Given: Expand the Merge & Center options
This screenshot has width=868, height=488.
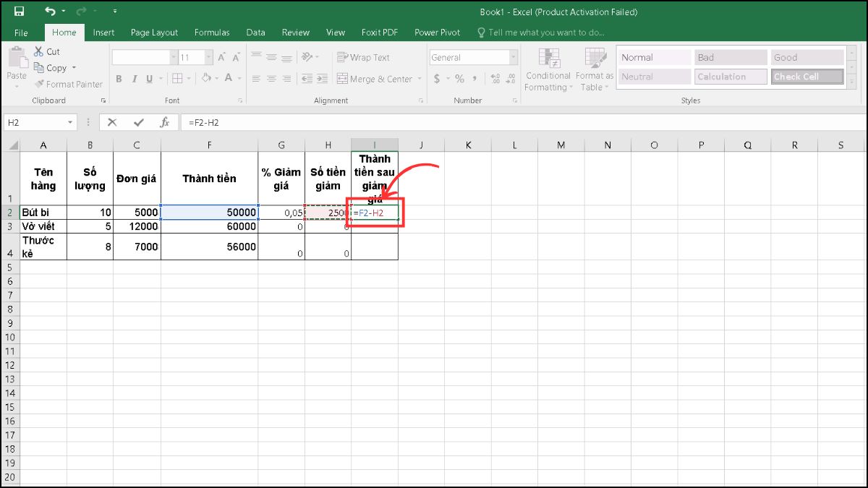Looking at the screenshot, I should (x=418, y=79).
